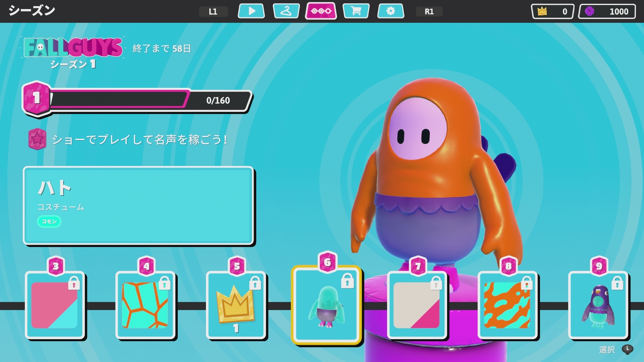
Task: Select level 8 orange camo pattern reward
Action: pos(507,305)
